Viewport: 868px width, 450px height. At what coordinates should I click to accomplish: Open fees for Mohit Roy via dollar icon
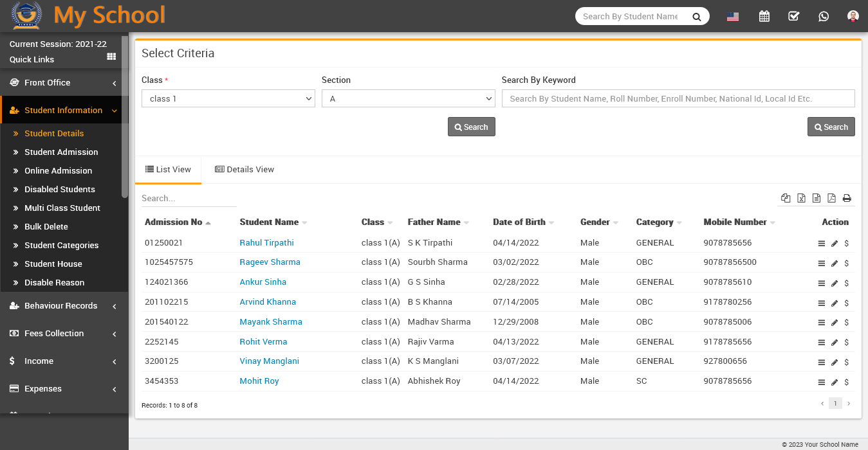[846, 382]
